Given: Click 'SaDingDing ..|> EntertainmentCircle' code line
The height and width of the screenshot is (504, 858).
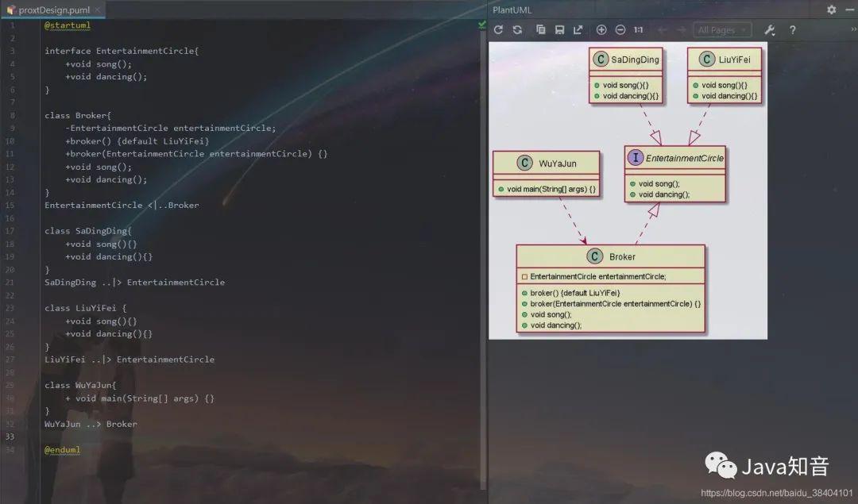Looking at the screenshot, I should (x=134, y=282).
